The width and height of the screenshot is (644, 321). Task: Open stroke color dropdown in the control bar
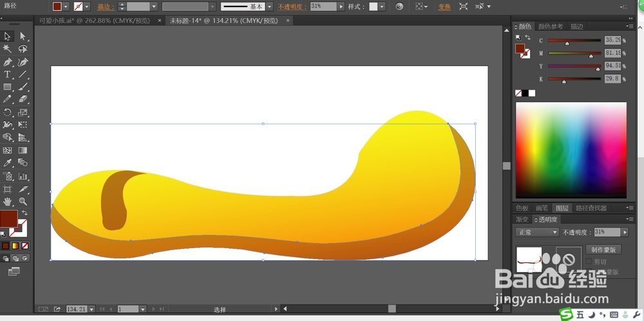click(87, 6)
